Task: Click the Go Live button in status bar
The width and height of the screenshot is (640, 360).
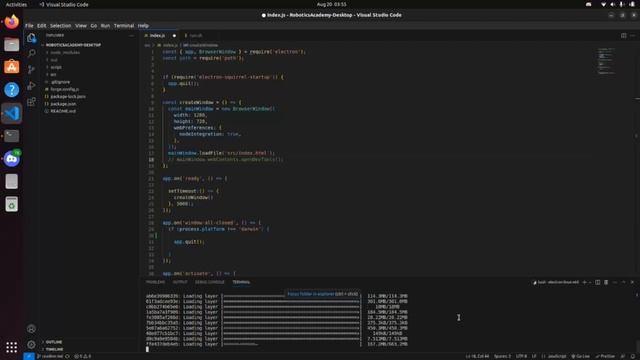Action: click(580, 356)
